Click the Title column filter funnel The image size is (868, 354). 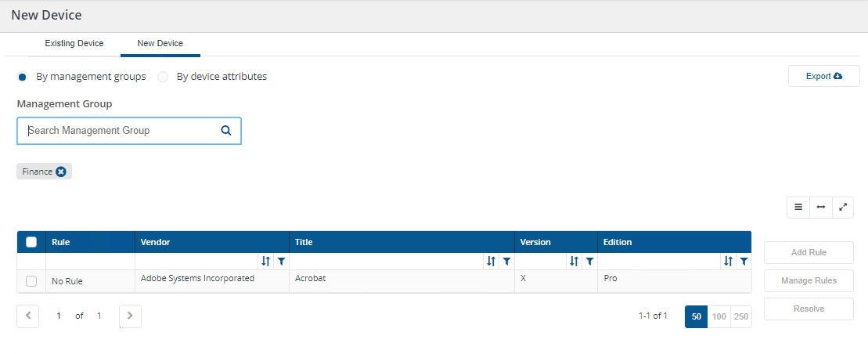(506, 262)
